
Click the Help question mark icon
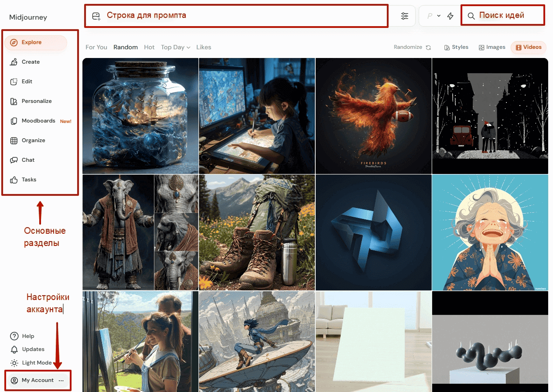click(x=14, y=336)
